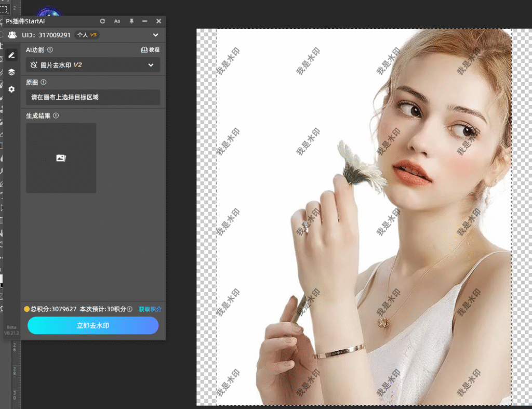Switch to the layers stack sidebar tab

[x=11, y=72]
